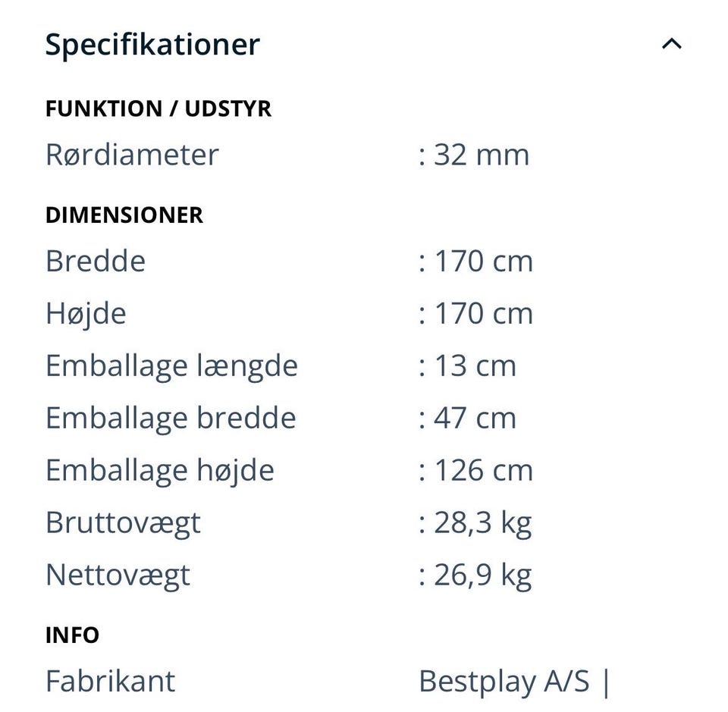Click the Emballage højde label
The height and width of the screenshot is (712, 728).
point(159,470)
